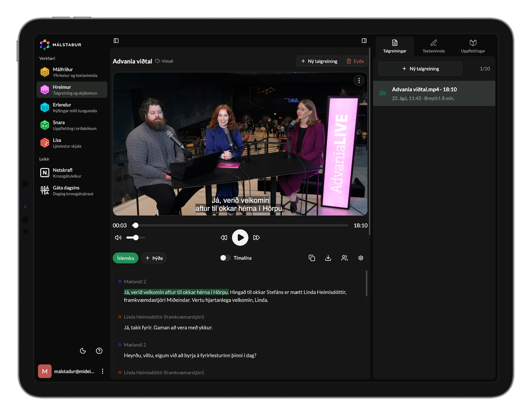Click the second Mælandi 2 speaker label
This screenshot has width=532, height=416.
tap(135, 345)
